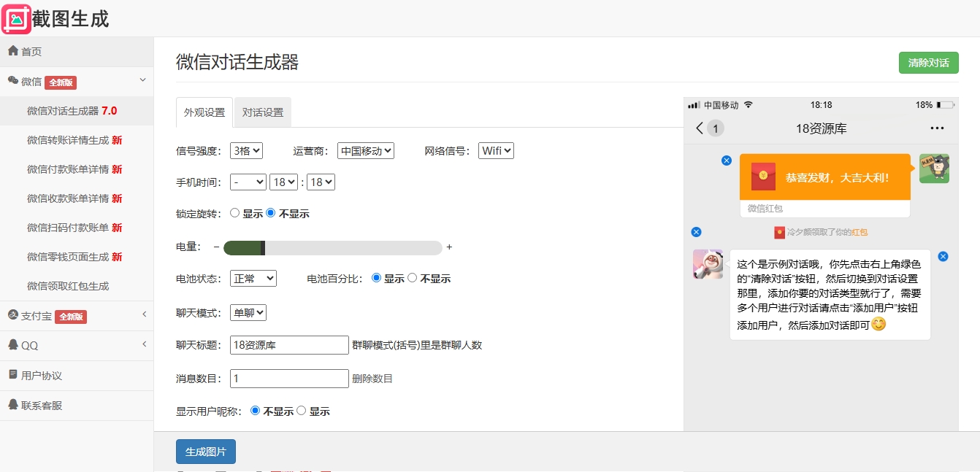
Task: Click the 聊天标题 input field
Action: pos(289,345)
